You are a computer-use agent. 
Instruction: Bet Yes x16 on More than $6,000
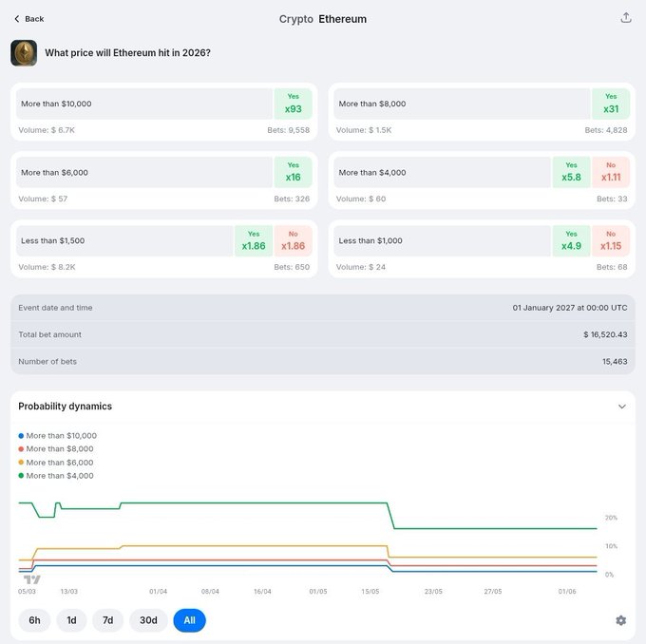click(x=293, y=172)
